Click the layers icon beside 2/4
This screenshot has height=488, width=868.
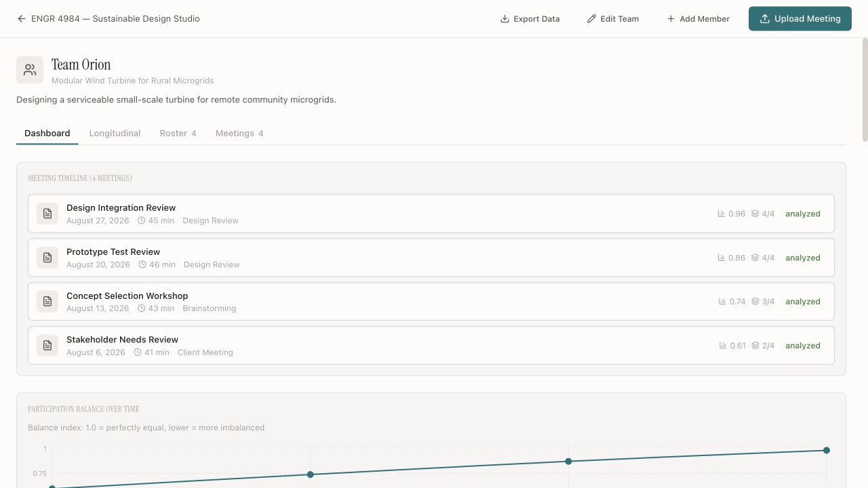[755, 346]
